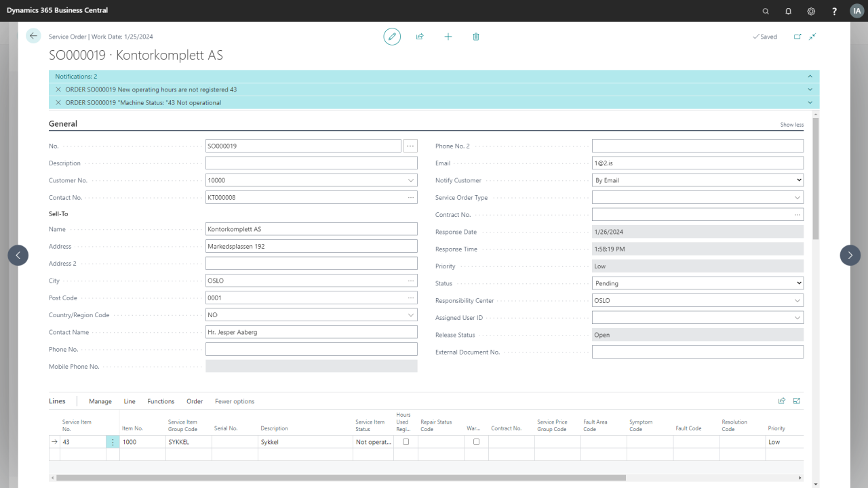Click Not operat... service item status cell
This screenshot has height=488, width=868.
tap(373, 442)
